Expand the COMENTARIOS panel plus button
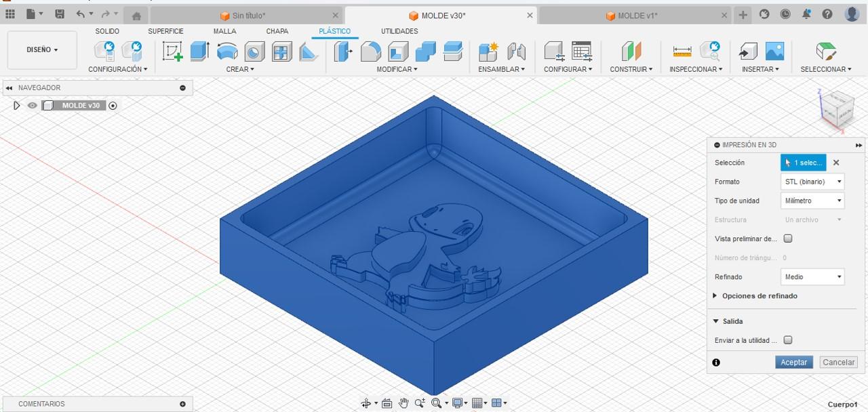Viewport: 868px width, 412px height. click(x=182, y=404)
